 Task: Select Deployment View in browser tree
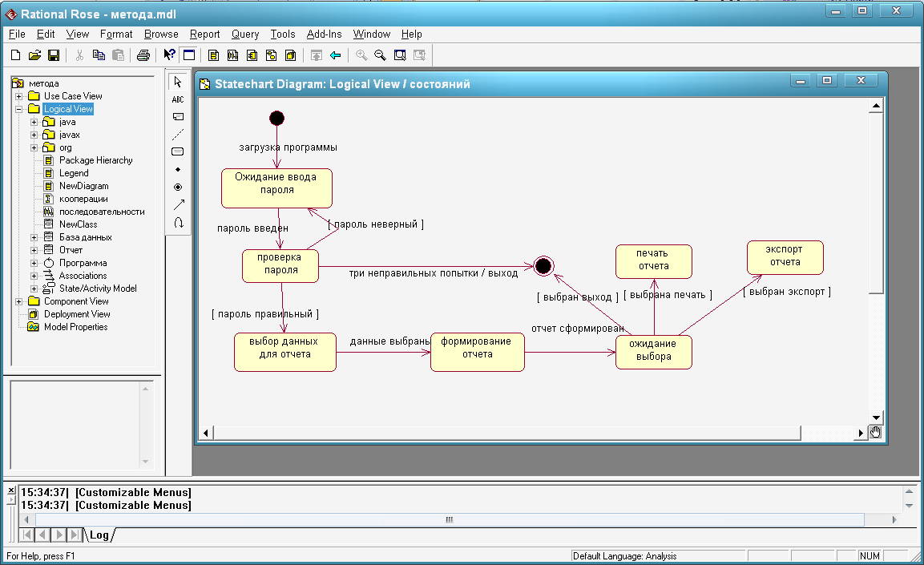[77, 314]
